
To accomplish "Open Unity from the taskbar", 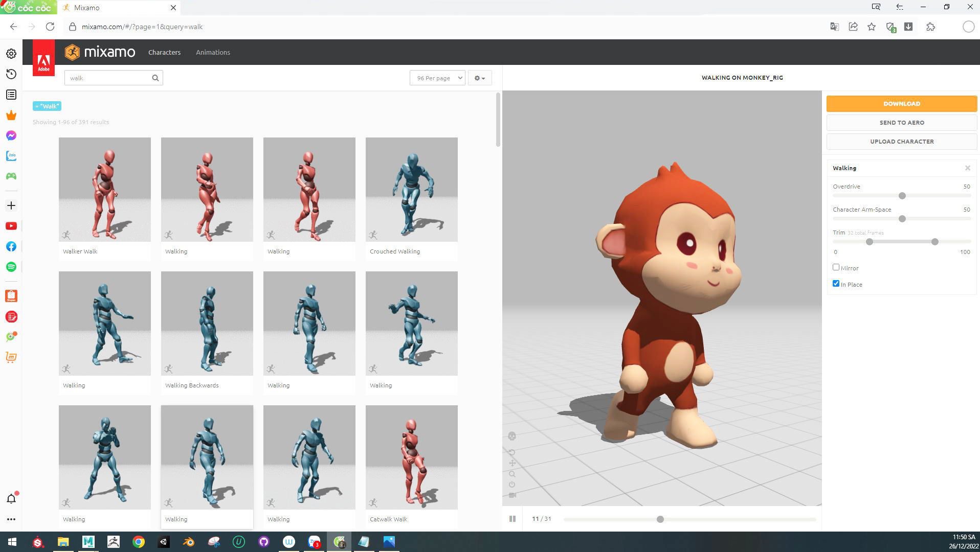I will click(x=164, y=542).
